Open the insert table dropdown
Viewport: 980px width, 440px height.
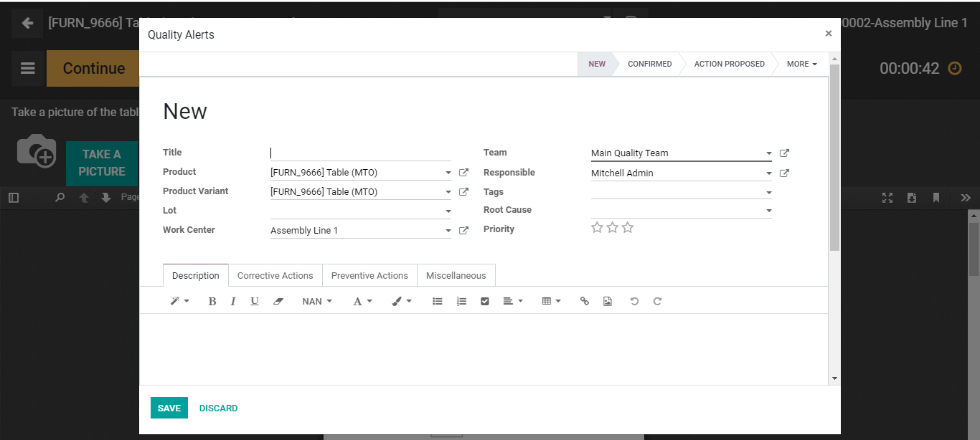(551, 302)
